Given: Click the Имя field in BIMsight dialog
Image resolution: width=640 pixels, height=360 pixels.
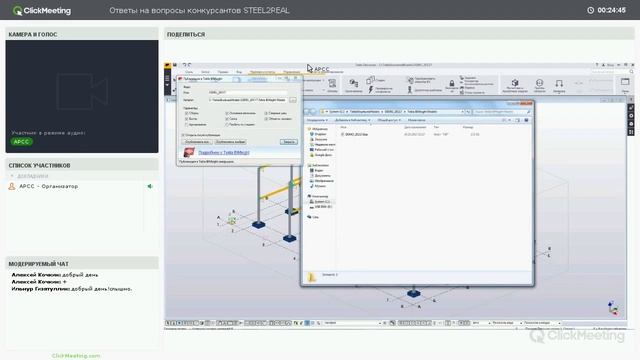Looking at the screenshot, I should coord(248,92).
